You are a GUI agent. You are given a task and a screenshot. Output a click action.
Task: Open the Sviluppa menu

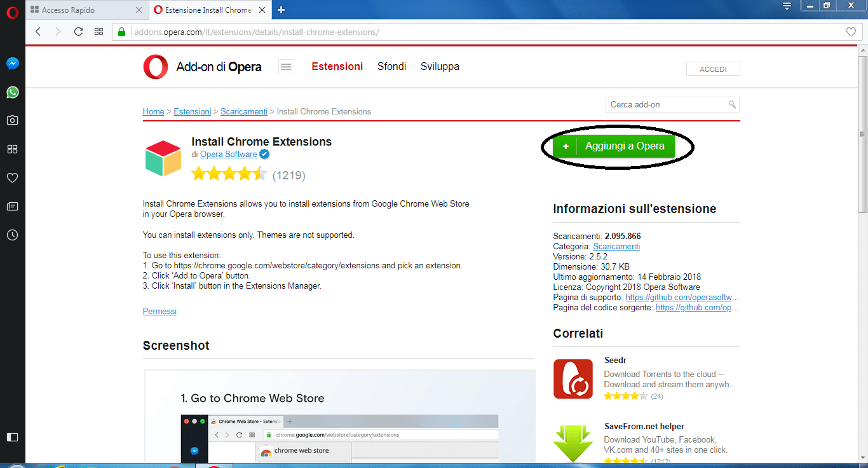pyautogui.click(x=440, y=66)
